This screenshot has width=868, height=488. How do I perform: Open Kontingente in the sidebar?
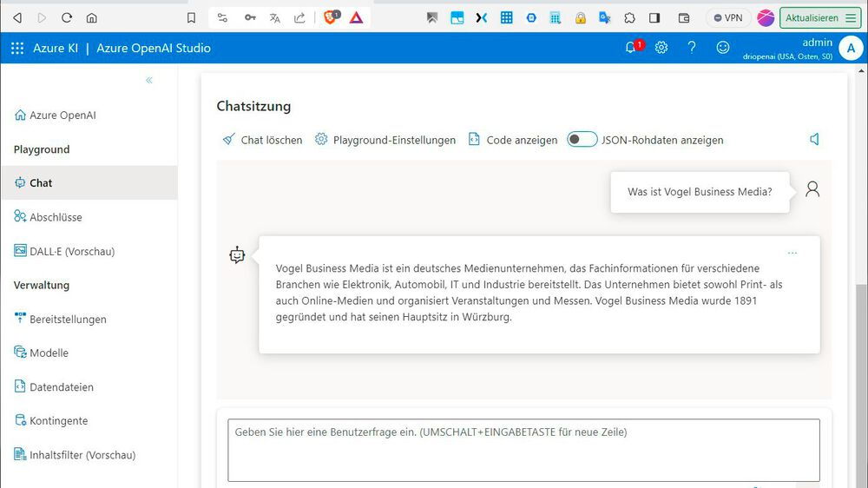[x=51, y=420]
